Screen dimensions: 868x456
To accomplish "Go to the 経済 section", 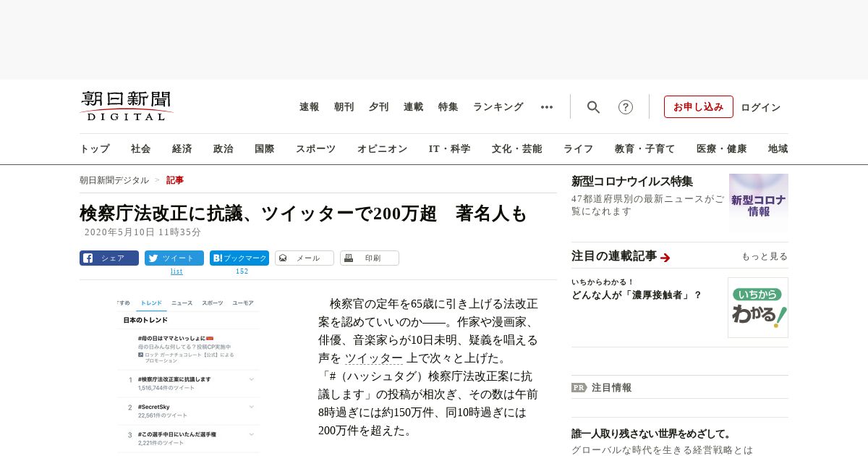I will click(x=182, y=149).
